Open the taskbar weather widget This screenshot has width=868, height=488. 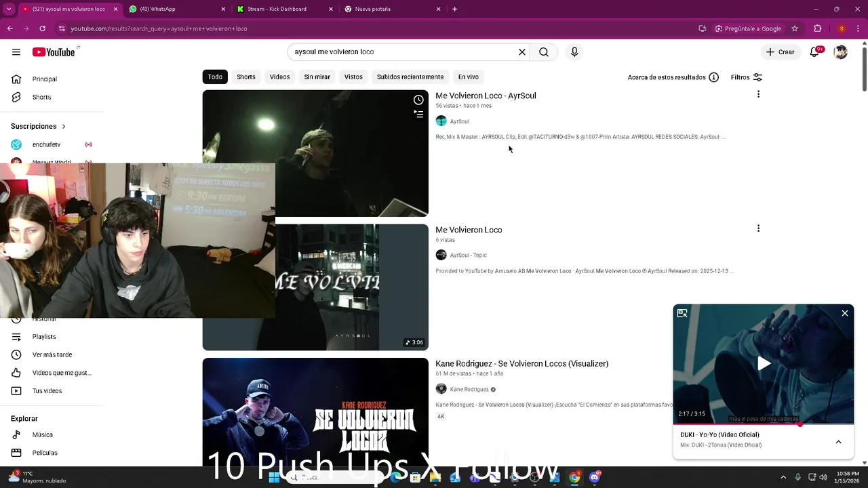37,477
